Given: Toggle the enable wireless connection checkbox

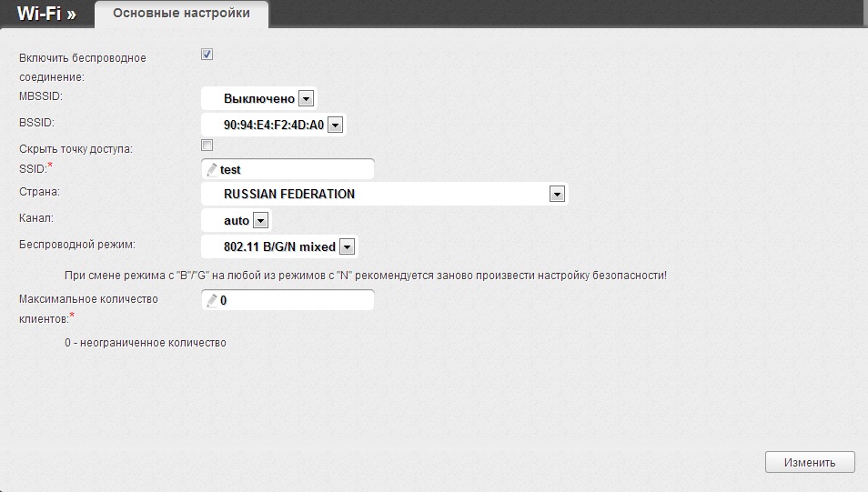Looking at the screenshot, I should pos(207,55).
